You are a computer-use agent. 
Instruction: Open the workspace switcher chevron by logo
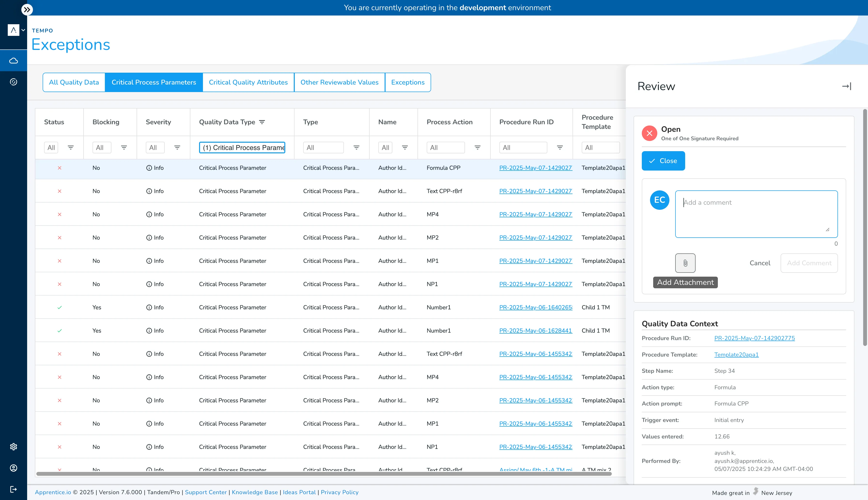pos(23,30)
